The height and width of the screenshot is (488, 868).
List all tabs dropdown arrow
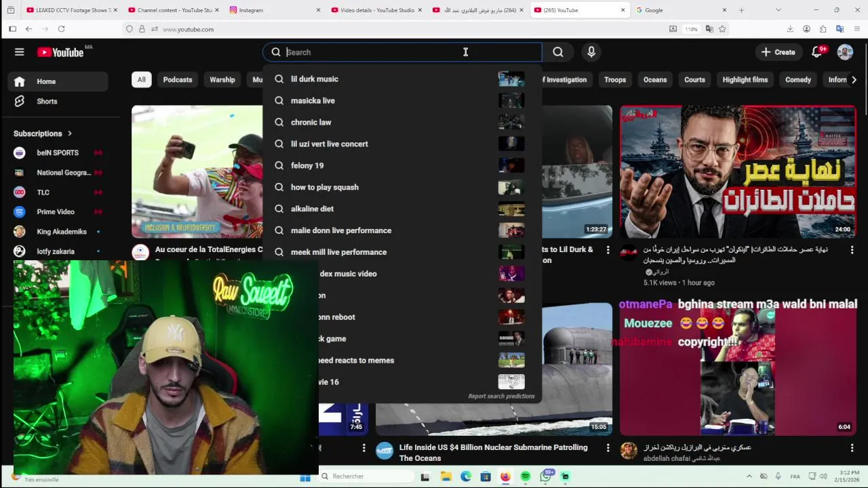[778, 10]
